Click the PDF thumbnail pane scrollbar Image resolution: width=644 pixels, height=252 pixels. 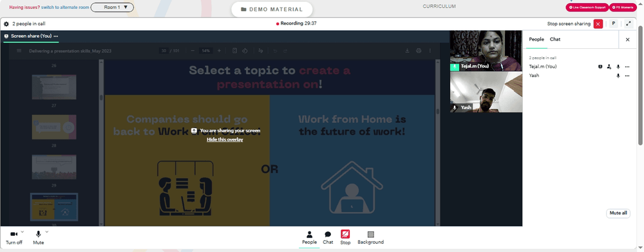click(101, 98)
